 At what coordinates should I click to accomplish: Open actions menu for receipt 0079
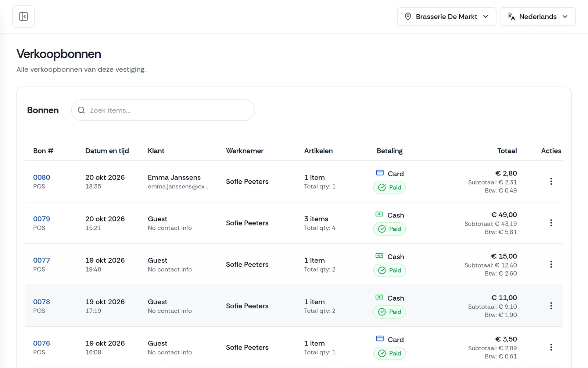tap(551, 223)
